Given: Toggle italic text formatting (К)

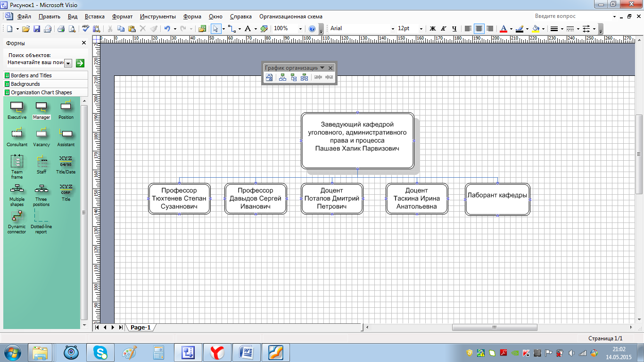Looking at the screenshot, I should 443,29.
